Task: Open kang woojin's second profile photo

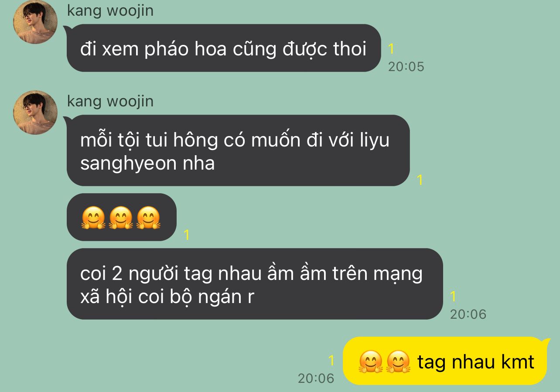Action: [x=35, y=112]
